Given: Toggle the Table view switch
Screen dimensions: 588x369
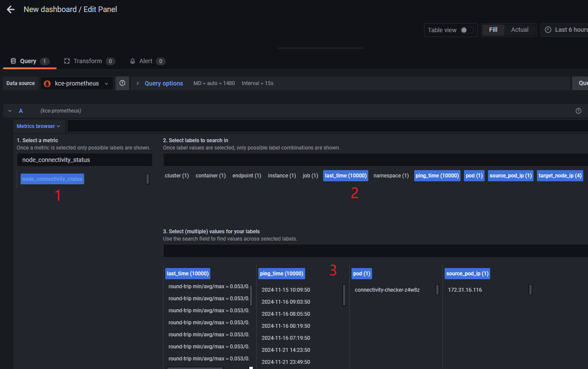Looking at the screenshot, I should [x=467, y=30].
